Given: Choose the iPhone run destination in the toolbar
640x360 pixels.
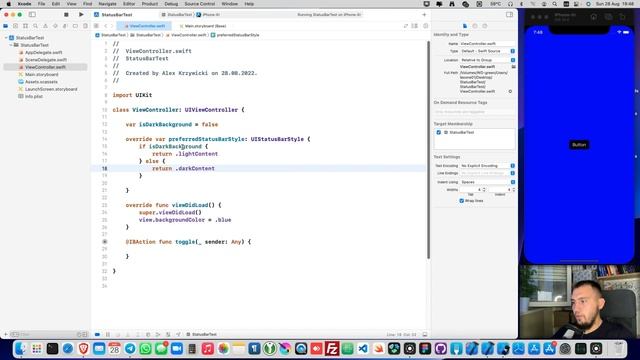Looking at the screenshot, I should (209, 15).
